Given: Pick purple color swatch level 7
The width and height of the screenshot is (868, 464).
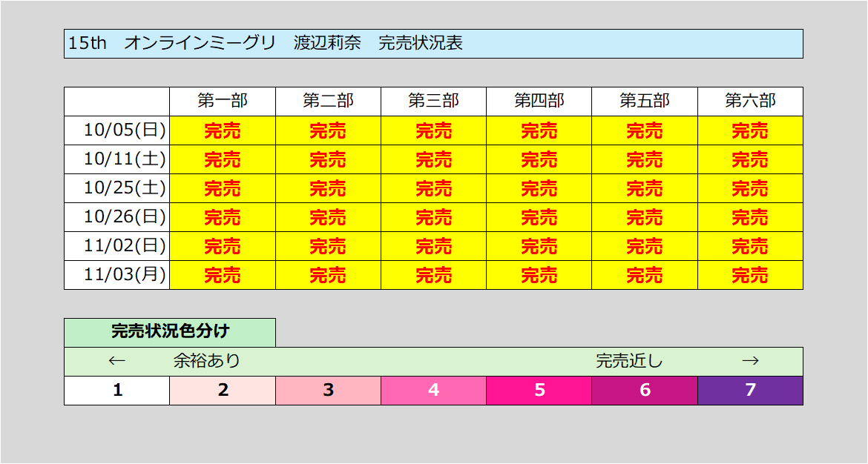Looking at the screenshot, I should [750, 391].
